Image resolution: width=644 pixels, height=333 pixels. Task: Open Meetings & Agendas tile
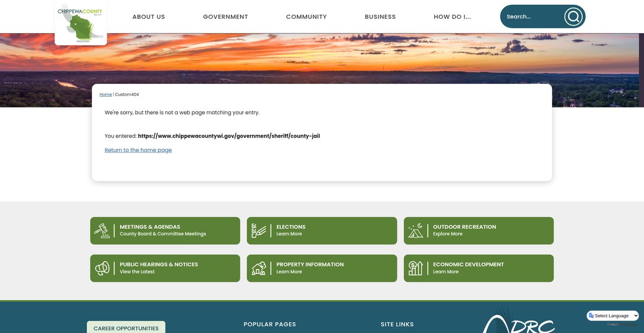point(165,231)
